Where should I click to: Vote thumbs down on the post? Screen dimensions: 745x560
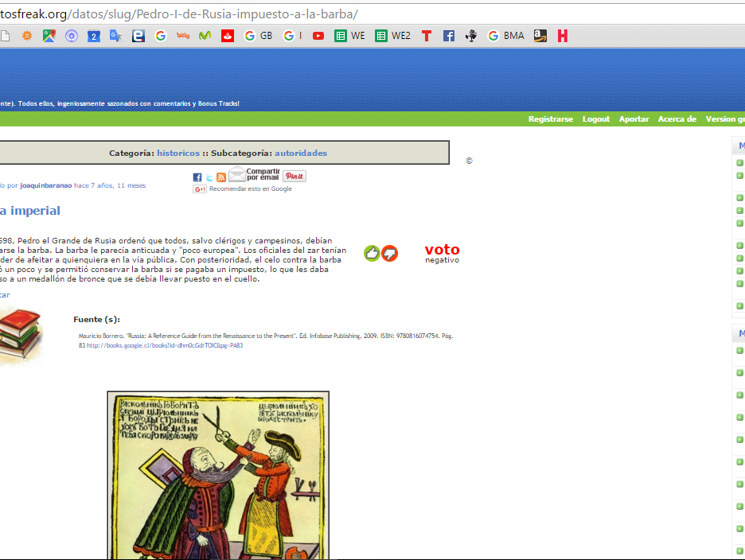[389, 253]
